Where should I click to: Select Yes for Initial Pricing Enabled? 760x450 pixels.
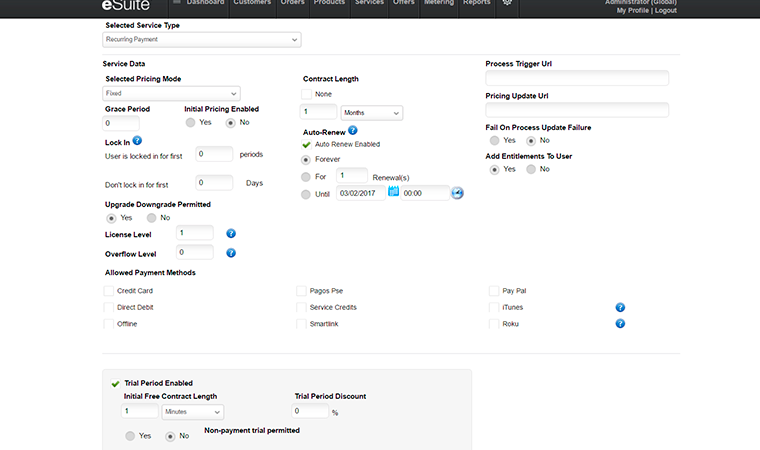click(x=191, y=122)
